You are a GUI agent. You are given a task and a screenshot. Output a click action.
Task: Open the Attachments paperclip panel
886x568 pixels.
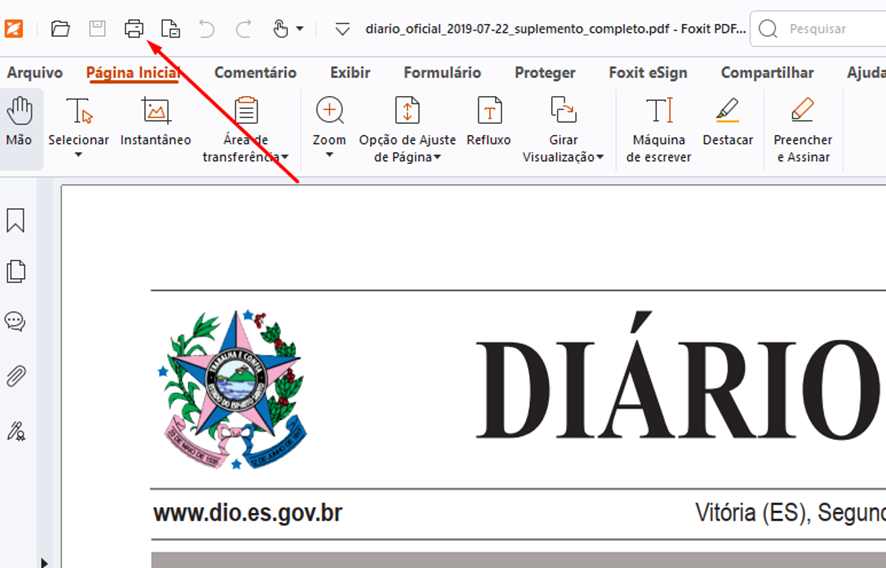pos(16,376)
